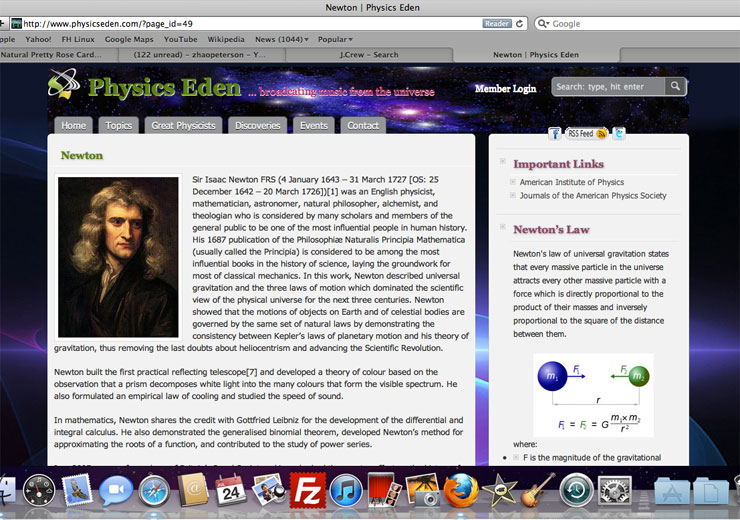Launch FileZilla from the Dock
Image resolution: width=740 pixels, height=520 pixels.
[308, 491]
